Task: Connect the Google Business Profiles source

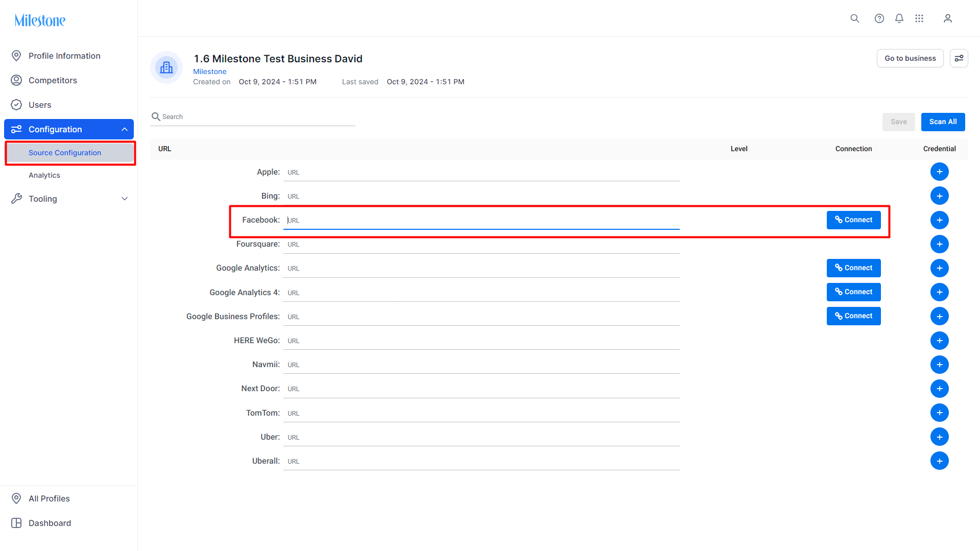Action: pos(853,316)
